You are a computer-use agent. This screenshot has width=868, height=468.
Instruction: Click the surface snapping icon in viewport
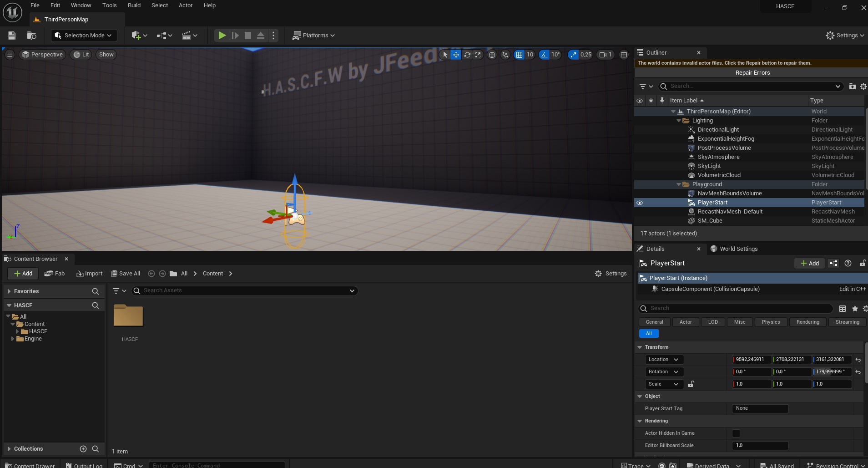[x=505, y=55]
